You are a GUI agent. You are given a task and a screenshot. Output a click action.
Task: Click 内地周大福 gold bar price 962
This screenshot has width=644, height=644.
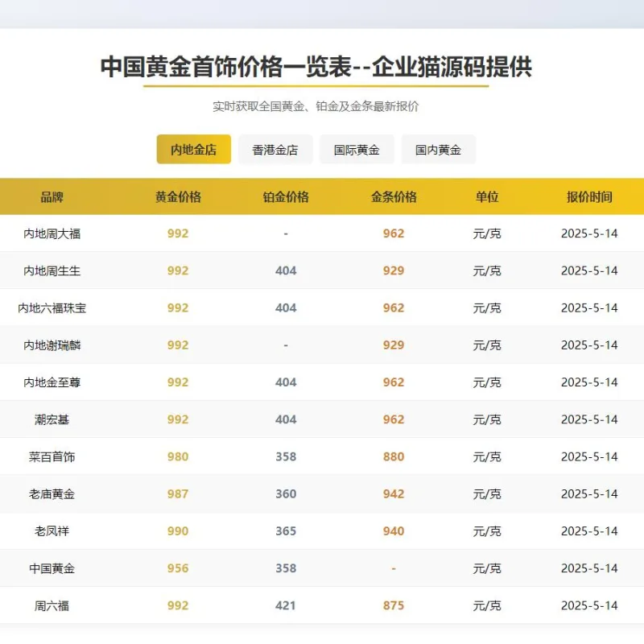(x=394, y=233)
